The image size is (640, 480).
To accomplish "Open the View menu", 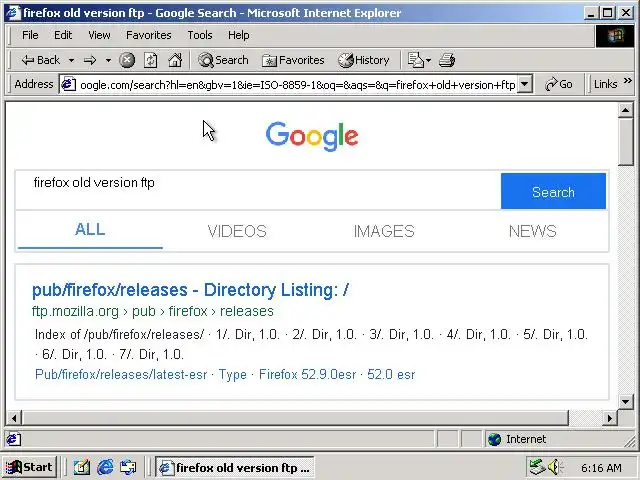I will coord(99,35).
